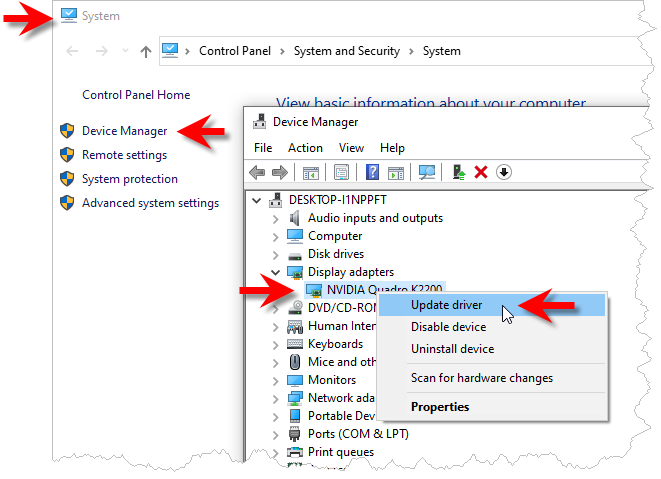Click the computer icon in address bar
Screen dimensions: 661x479
click(170, 51)
